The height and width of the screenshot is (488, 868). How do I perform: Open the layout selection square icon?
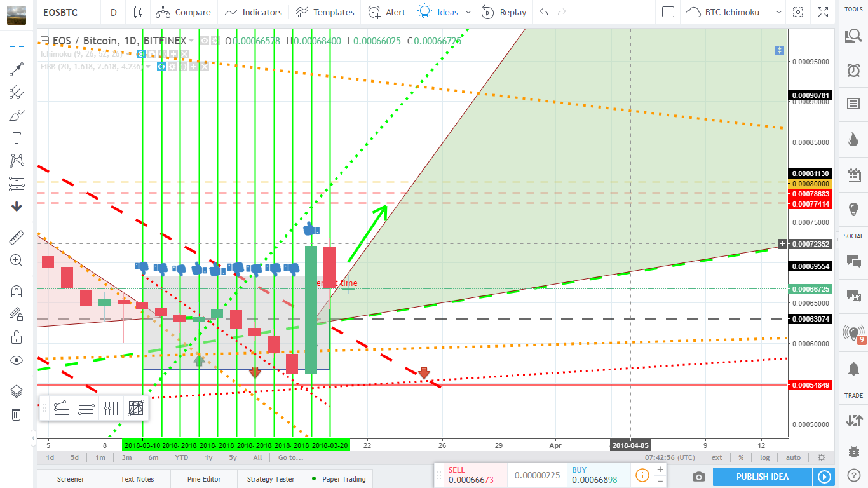(668, 12)
